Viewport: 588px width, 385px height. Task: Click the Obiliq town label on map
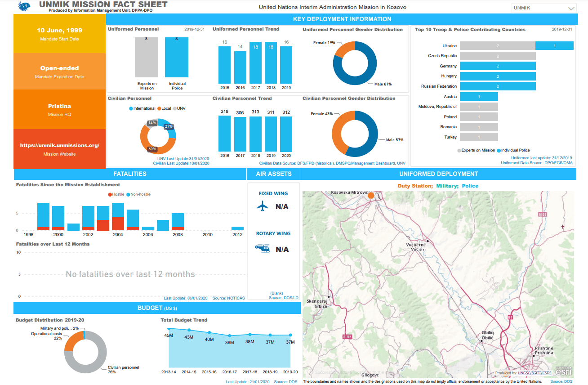click(x=488, y=335)
